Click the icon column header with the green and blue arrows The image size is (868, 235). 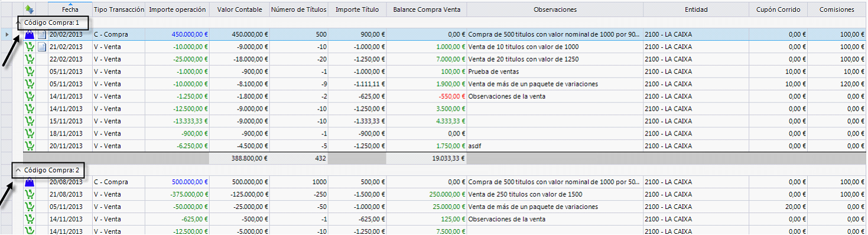pos(30,9)
